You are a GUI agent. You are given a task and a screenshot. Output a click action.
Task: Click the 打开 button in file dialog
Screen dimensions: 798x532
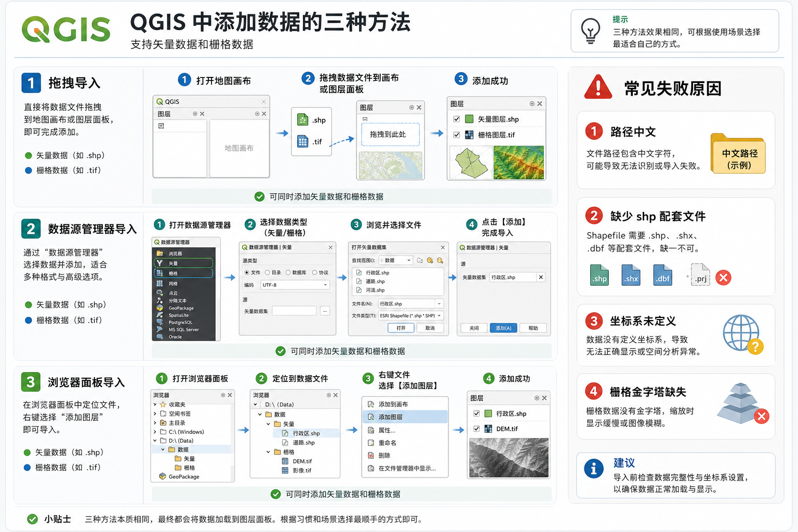pos(401,328)
